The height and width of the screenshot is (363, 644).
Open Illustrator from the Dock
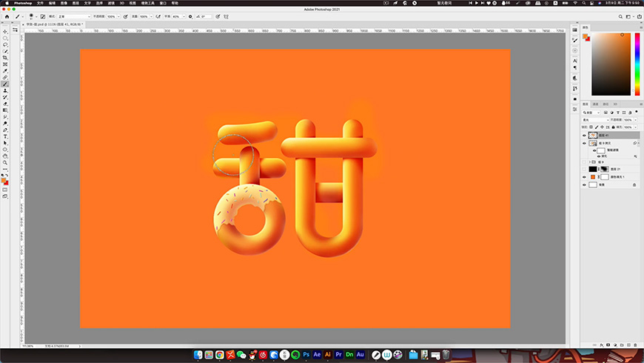pos(328,354)
